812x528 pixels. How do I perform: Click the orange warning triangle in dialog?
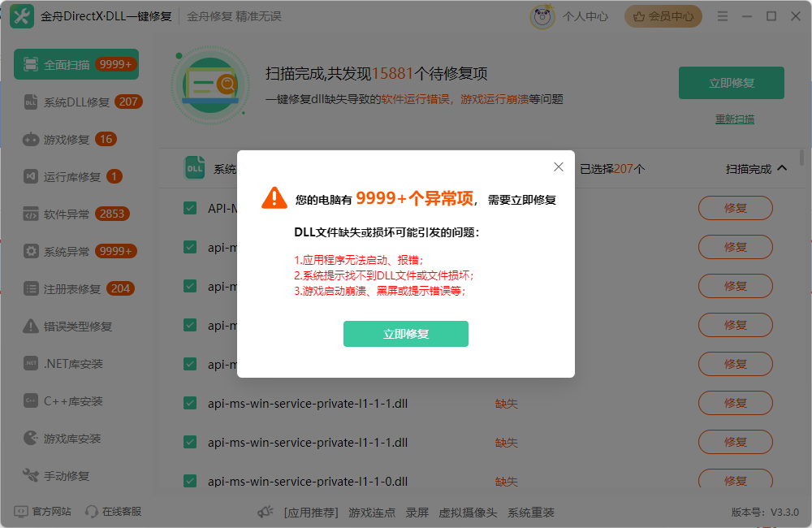click(x=274, y=198)
